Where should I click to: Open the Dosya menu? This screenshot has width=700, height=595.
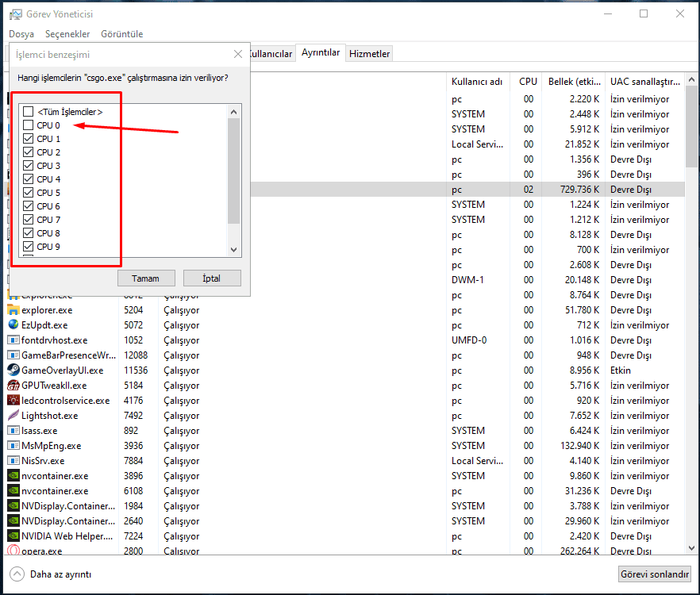click(21, 34)
